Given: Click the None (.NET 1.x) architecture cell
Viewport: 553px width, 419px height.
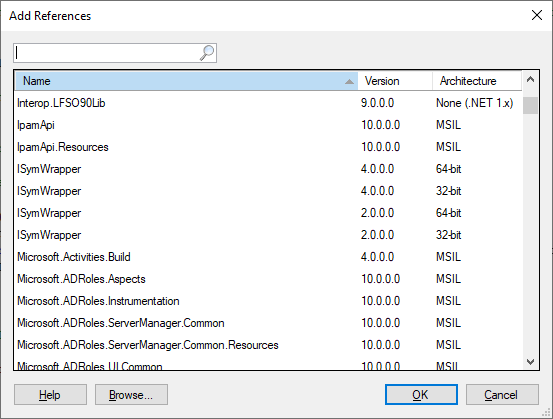Looking at the screenshot, I should pos(474,103).
